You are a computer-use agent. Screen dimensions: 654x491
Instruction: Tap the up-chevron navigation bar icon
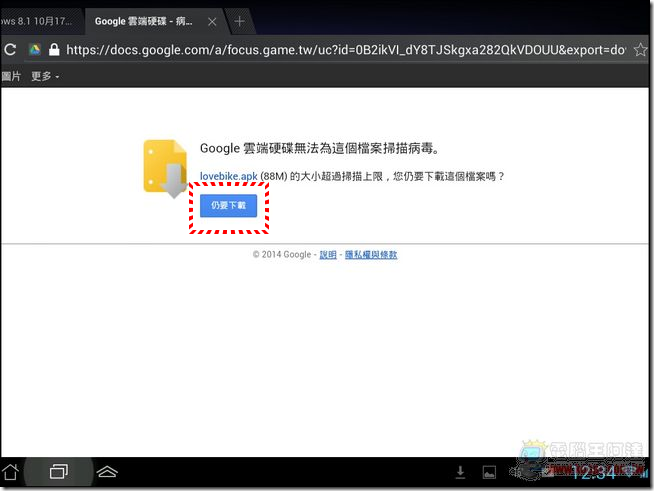point(107,472)
